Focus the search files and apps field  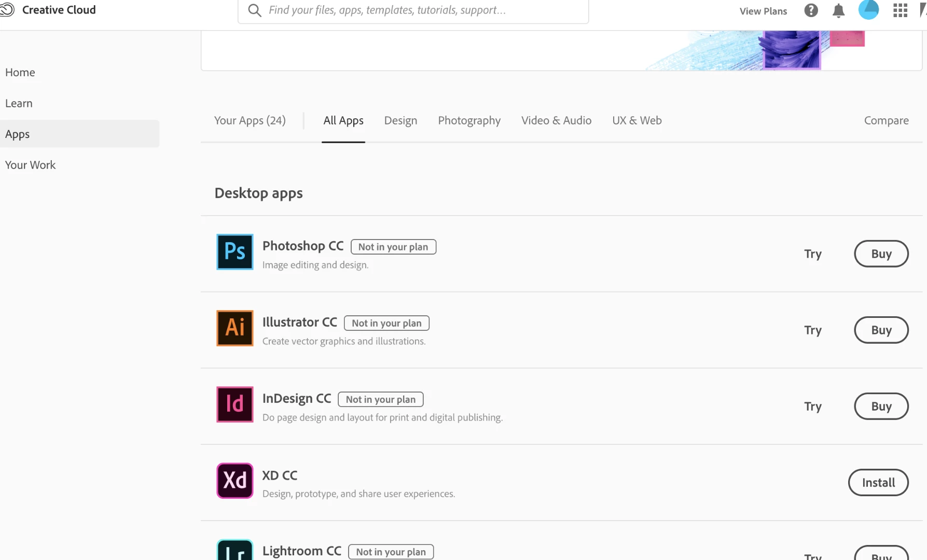[413, 10]
